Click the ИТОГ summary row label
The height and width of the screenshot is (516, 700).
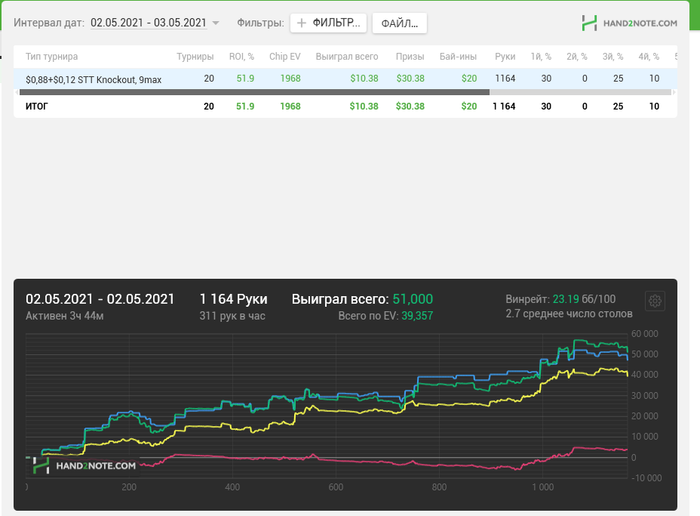point(37,106)
